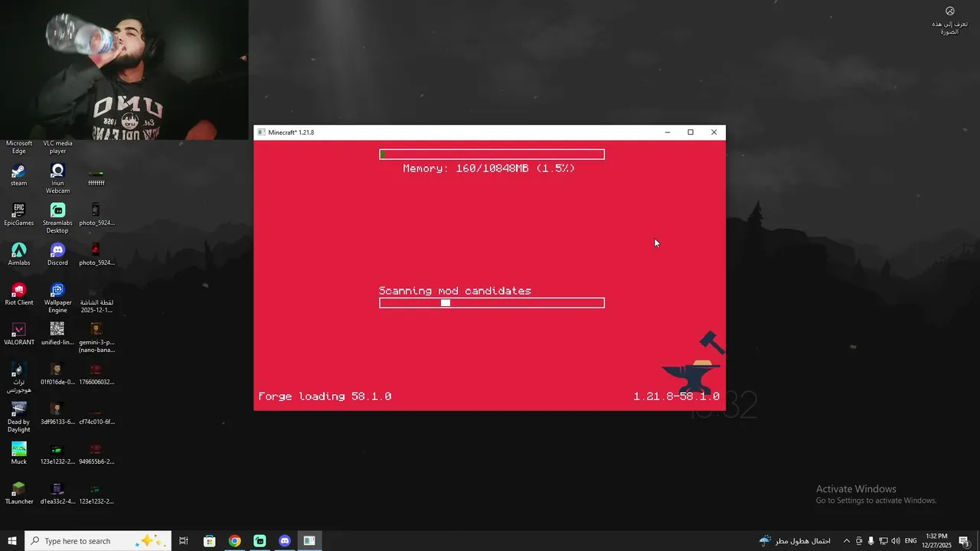Open Task View from the taskbar
This screenshot has height=551, width=980.
[x=184, y=541]
